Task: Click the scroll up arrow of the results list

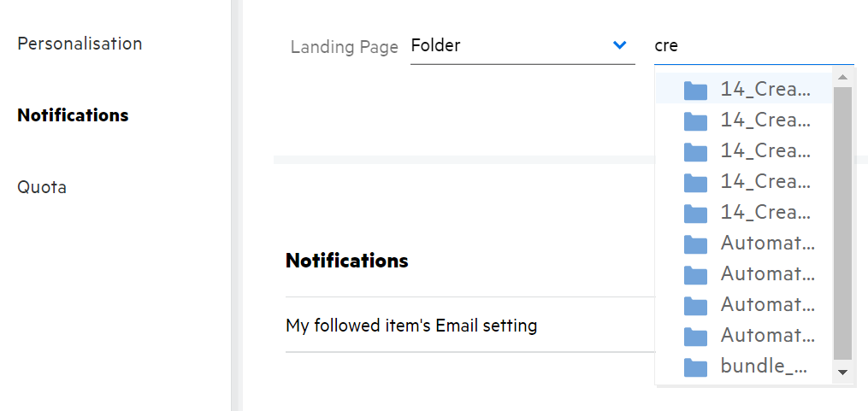Action: (x=842, y=78)
